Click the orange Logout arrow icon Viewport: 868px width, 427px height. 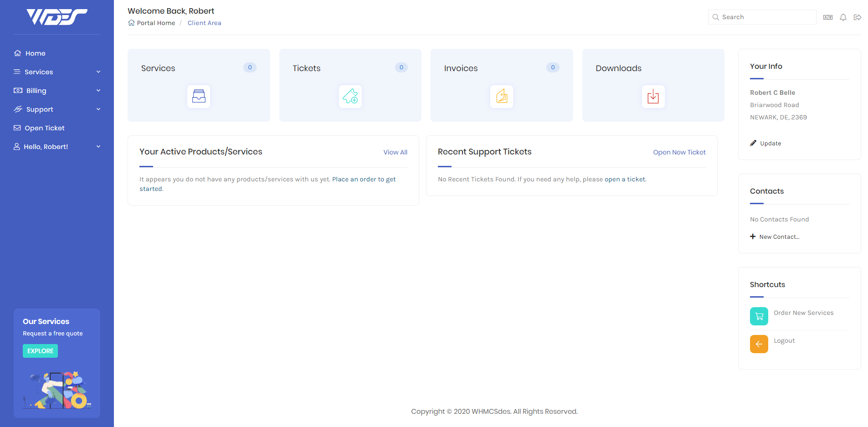tap(759, 344)
